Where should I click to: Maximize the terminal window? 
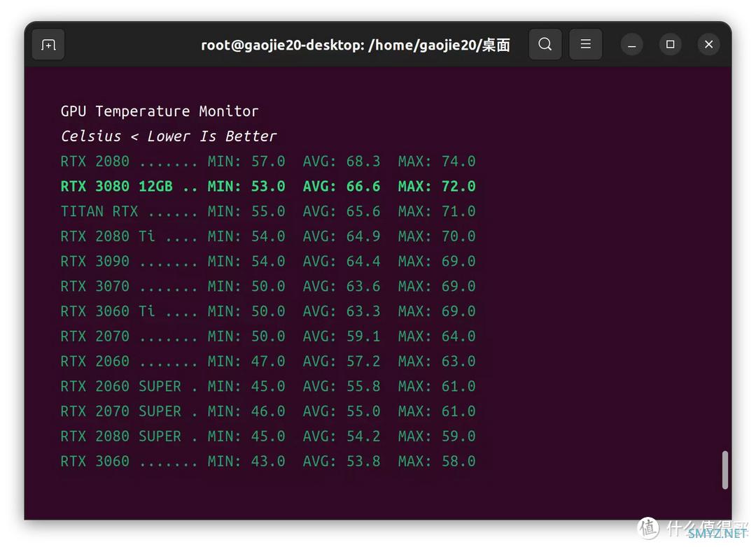click(670, 44)
